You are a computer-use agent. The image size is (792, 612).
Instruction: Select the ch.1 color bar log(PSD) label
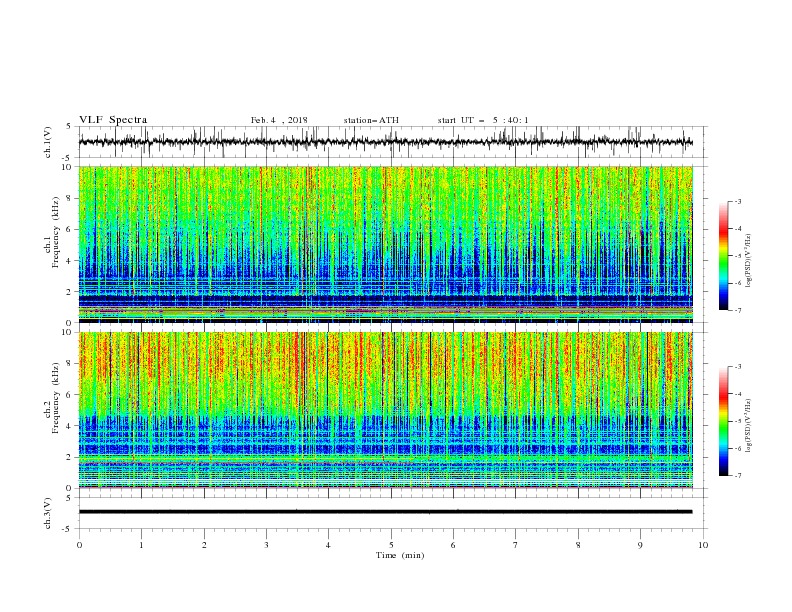(748, 261)
